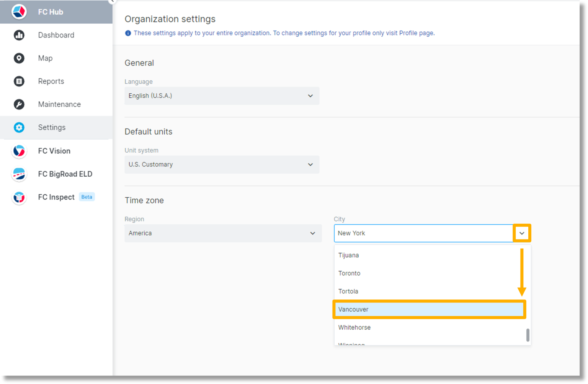
Task: Select Maintenance in the sidebar
Action: pyautogui.click(x=56, y=104)
